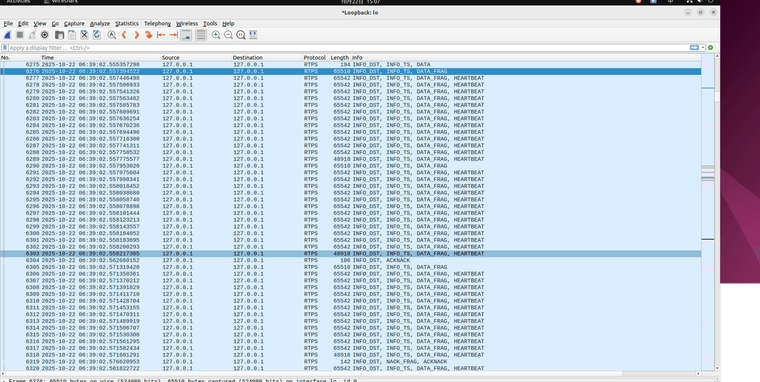Jump to the first packet

pyautogui.click(x=161, y=35)
